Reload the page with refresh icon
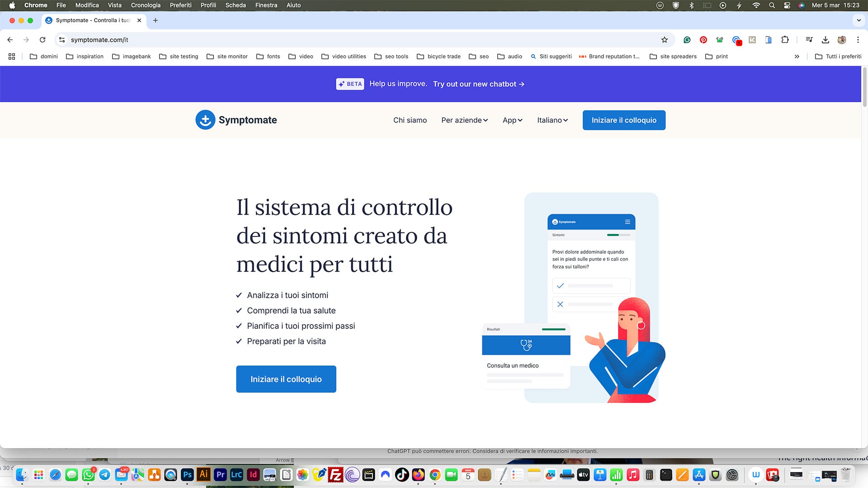 coord(42,40)
